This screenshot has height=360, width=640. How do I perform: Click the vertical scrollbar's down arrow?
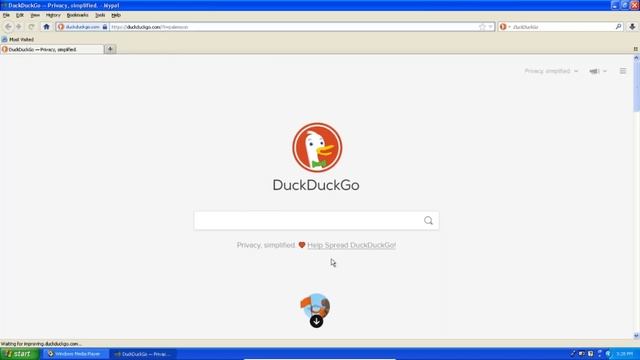point(636,336)
